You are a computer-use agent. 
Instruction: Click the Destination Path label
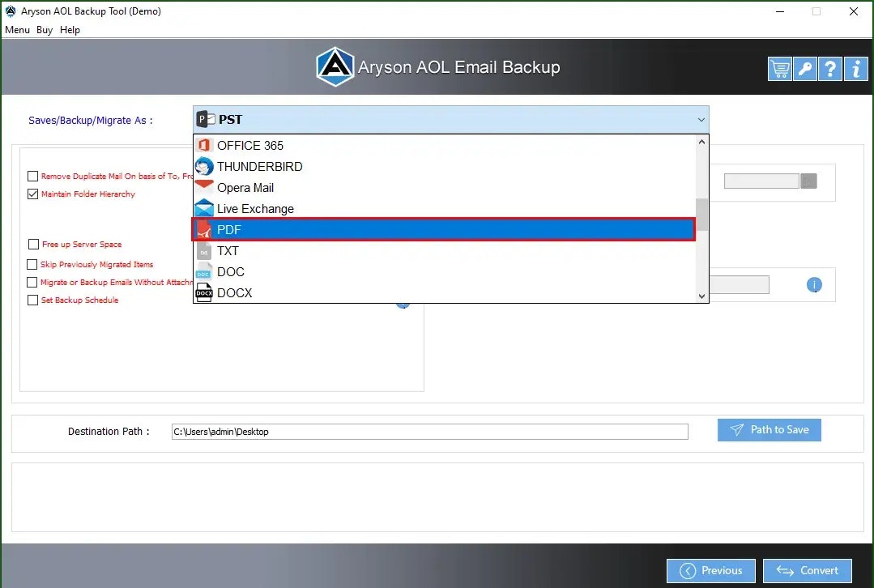tap(109, 432)
